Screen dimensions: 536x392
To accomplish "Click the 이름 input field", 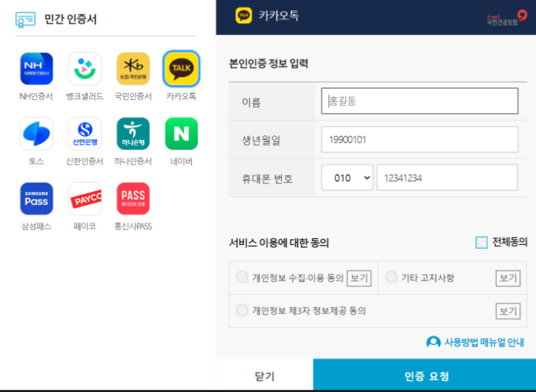I will point(419,101).
